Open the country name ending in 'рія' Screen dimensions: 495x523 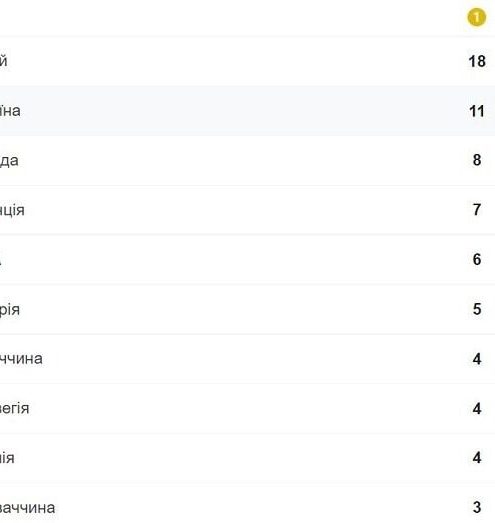(10, 310)
